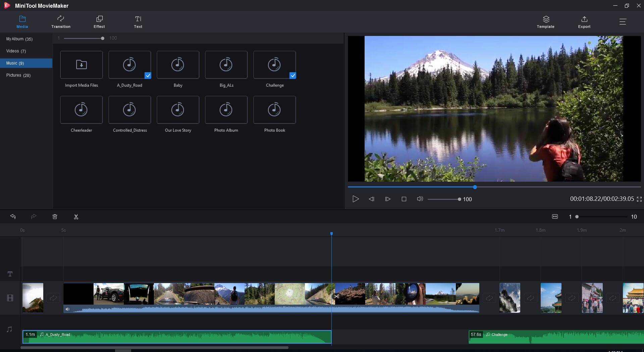Image resolution: width=644 pixels, height=352 pixels.
Task: Step forward to the next frame
Action: [x=387, y=199]
